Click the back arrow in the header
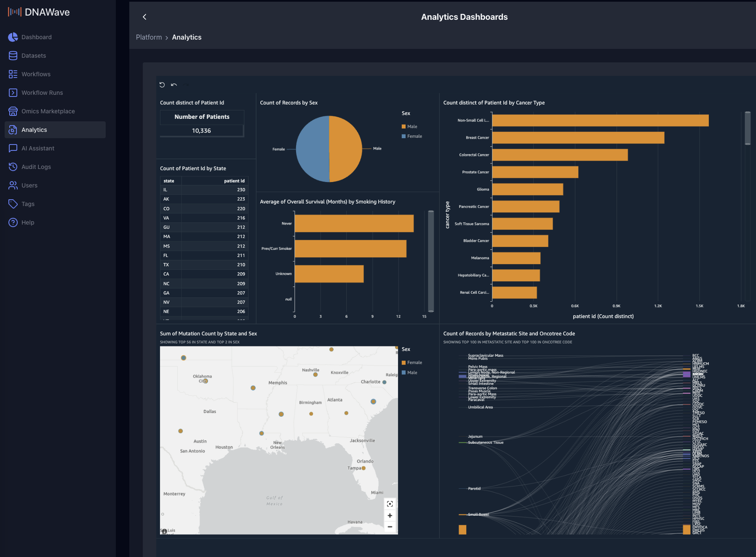This screenshot has height=557, width=756. click(x=144, y=17)
